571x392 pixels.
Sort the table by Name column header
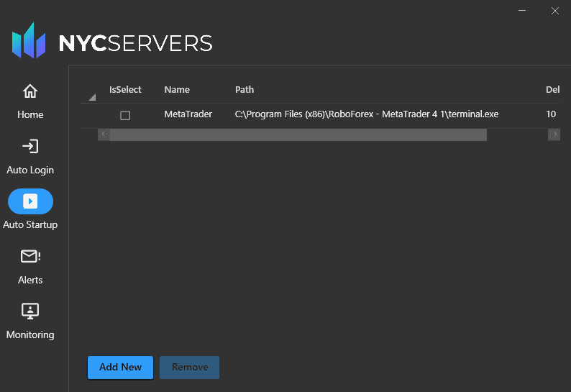177,90
